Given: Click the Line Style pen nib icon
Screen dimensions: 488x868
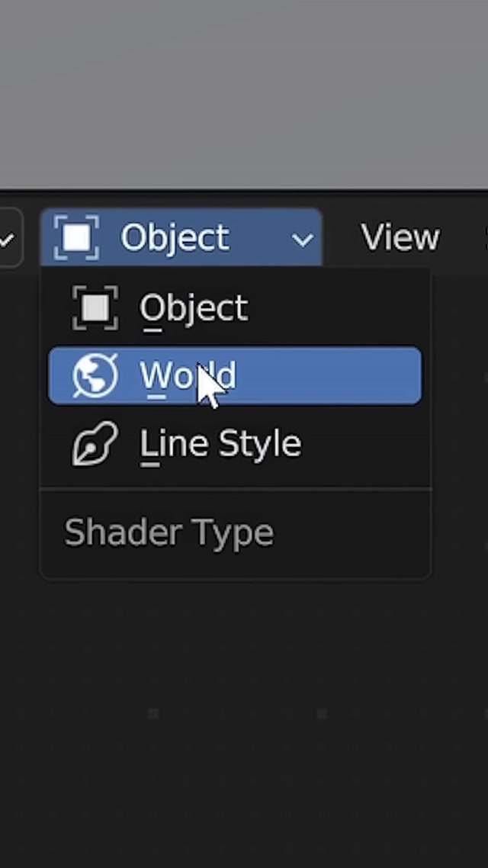Looking at the screenshot, I should [x=95, y=444].
